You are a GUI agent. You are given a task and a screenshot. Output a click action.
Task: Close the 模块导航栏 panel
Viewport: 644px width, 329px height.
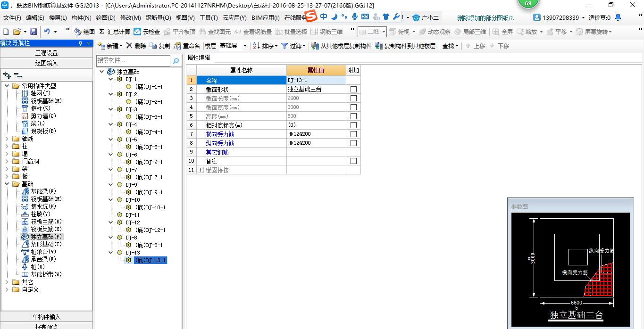(x=89, y=43)
